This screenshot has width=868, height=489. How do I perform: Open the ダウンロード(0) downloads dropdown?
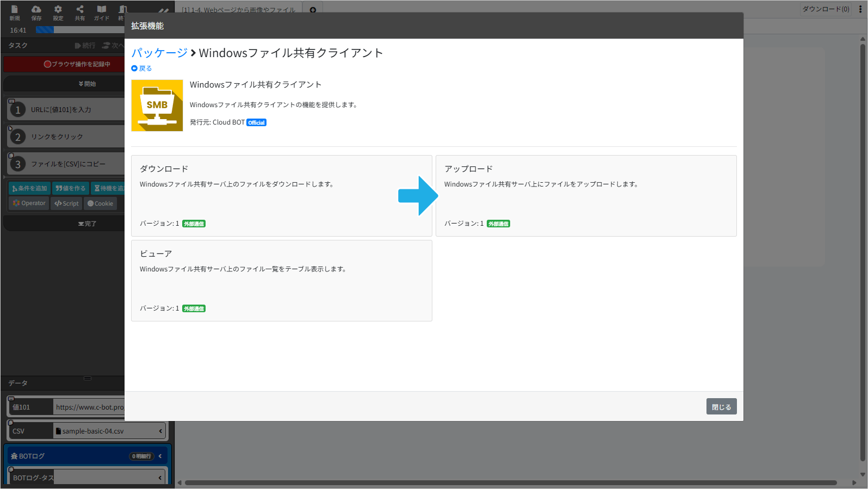point(826,9)
